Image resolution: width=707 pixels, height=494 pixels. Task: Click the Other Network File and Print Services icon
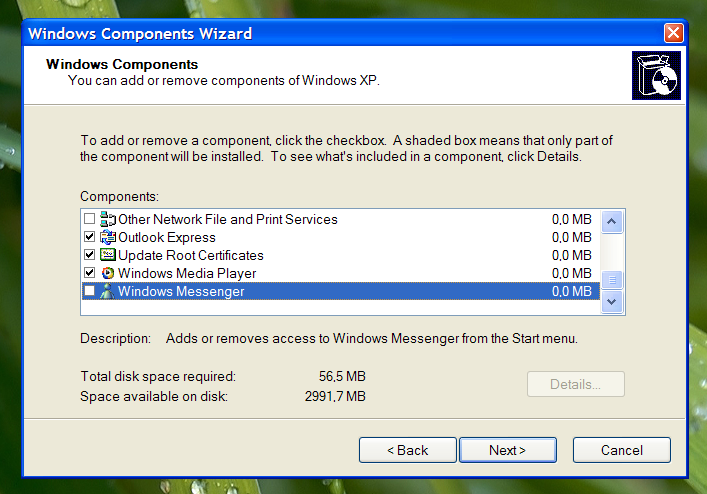[x=107, y=219]
